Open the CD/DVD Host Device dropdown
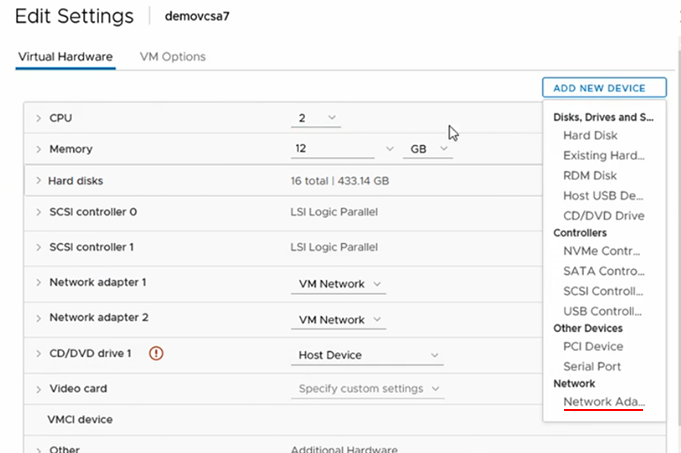 coord(367,355)
